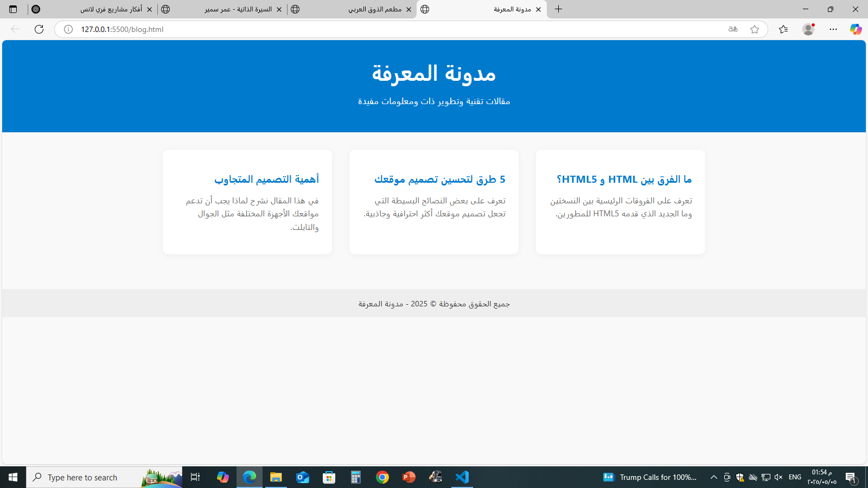Minimize the browser window
This screenshot has height=488, width=868.
(x=806, y=9)
